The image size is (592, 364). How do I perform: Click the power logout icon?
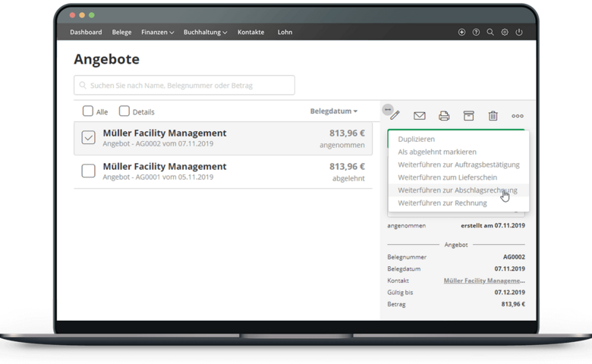[x=519, y=33]
